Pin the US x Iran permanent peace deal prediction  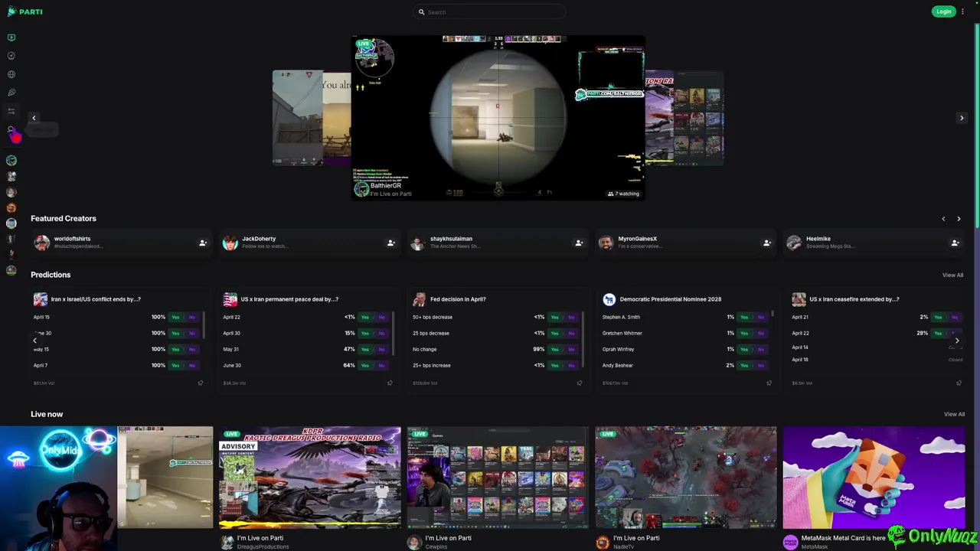[x=389, y=383]
